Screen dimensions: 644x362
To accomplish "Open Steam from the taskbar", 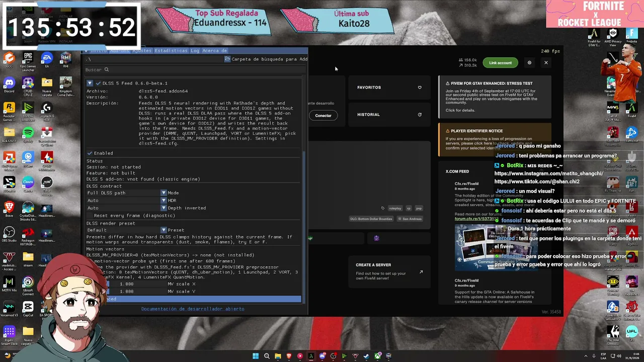I will pyautogui.click(x=367, y=356).
